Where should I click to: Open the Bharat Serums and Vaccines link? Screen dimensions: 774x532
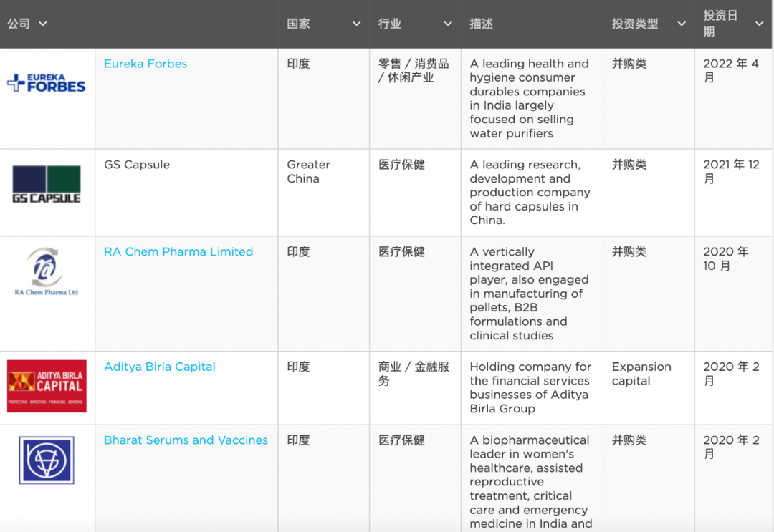click(x=186, y=440)
